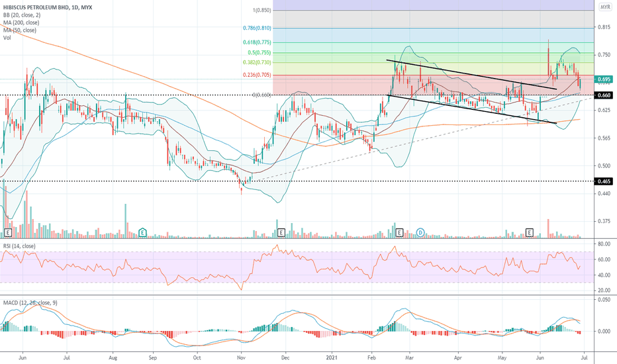
Task: Click the Nov label on time axis
Action: [x=241, y=357]
